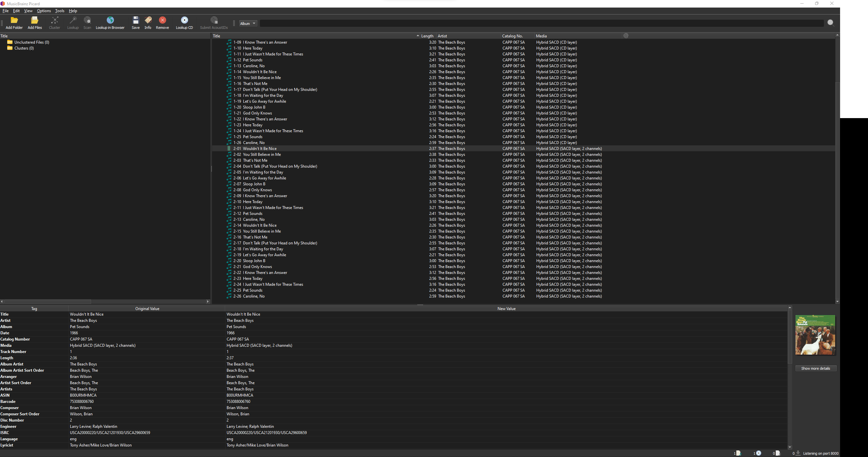Click note icon of track 1-09
The width and height of the screenshot is (868, 457).
(x=229, y=42)
